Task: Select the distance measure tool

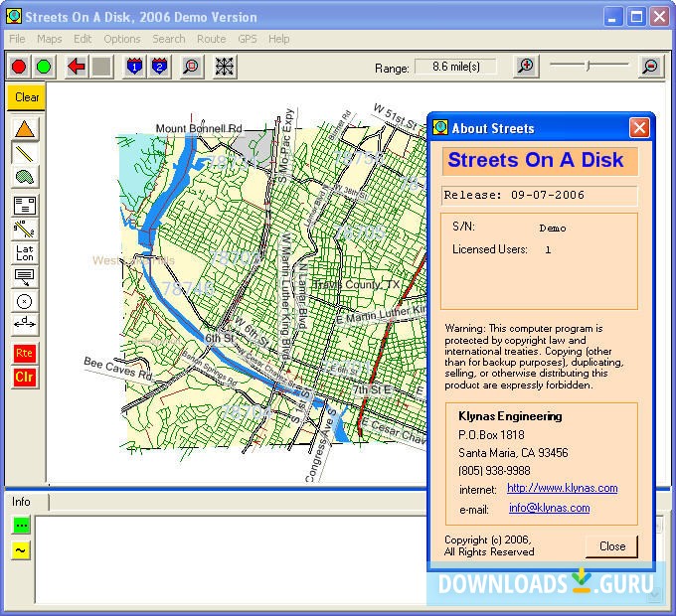Action: tap(25, 325)
